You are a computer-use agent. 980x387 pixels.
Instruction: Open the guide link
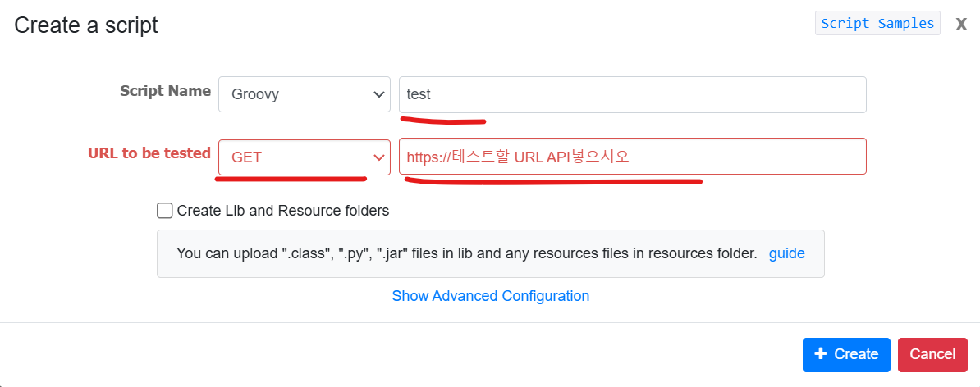pyautogui.click(x=786, y=253)
